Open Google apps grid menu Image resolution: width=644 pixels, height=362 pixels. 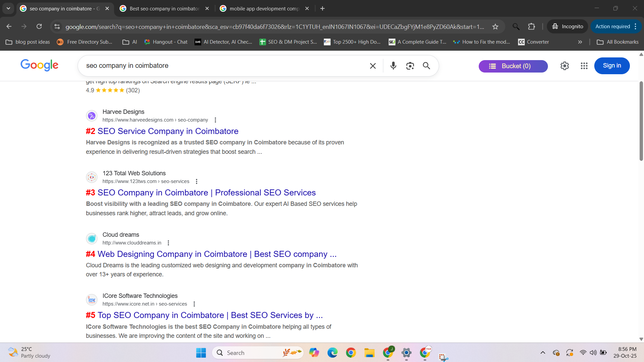point(584,66)
